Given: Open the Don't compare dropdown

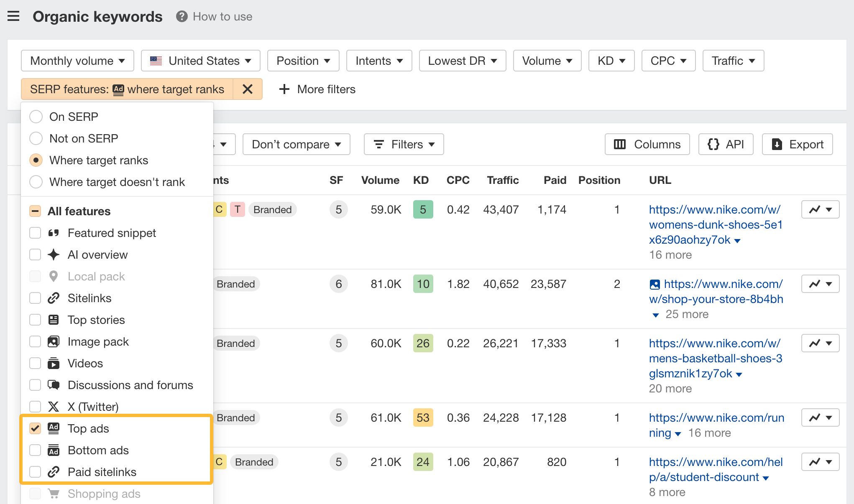Looking at the screenshot, I should point(296,144).
